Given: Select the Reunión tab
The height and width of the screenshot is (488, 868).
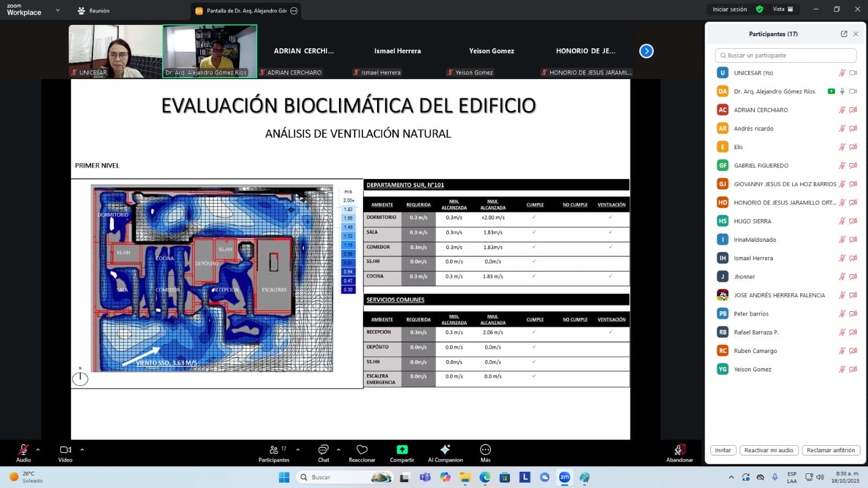Looking at the screenshot, I should [93, 10].
